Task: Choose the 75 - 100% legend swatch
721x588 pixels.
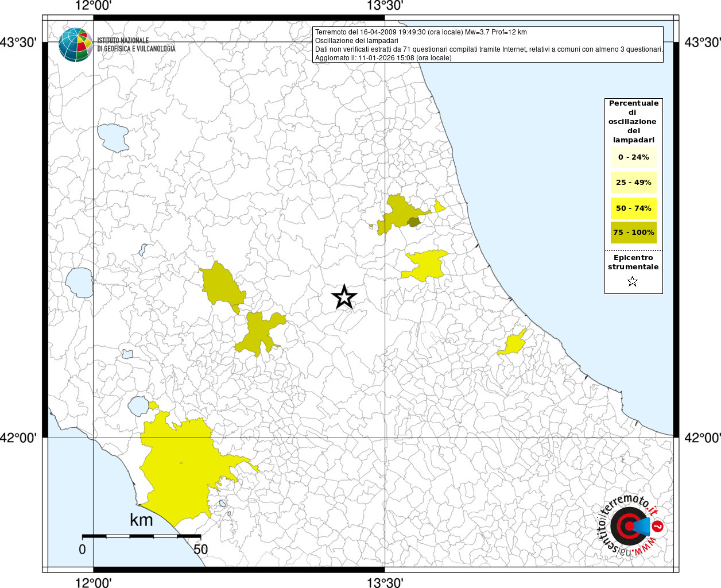Action: tap(633, 233)
